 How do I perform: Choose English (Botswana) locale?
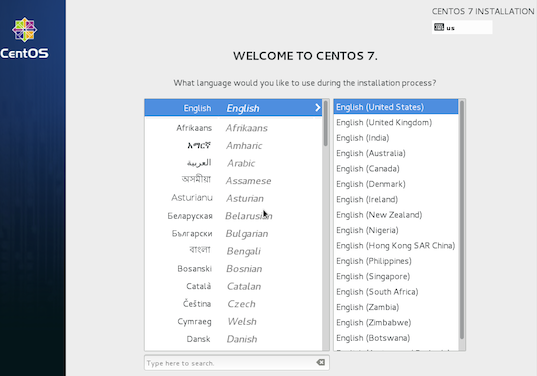coord(396,338)
